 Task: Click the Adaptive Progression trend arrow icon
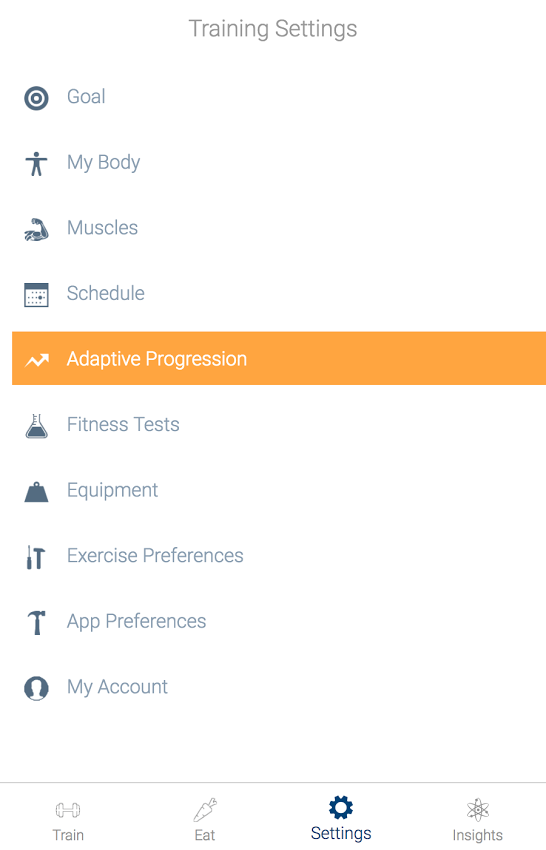(37, 360)
